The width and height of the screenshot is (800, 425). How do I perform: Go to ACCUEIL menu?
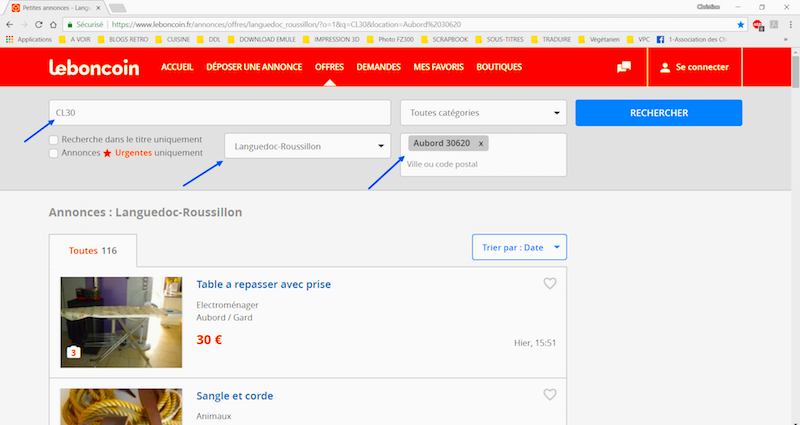(177, 67)
